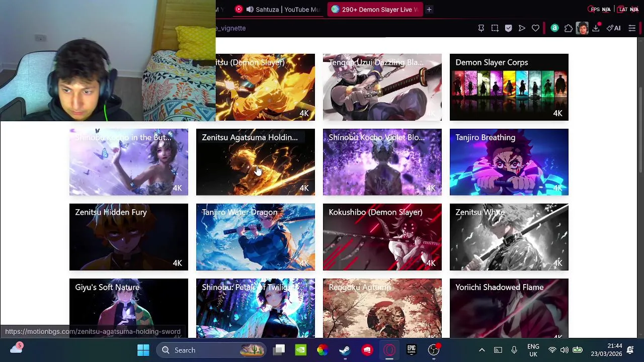Viewport: 644px width, 362px height.
Task: Open OBS Studio from taskbar
Action: (x=434, y=350)
